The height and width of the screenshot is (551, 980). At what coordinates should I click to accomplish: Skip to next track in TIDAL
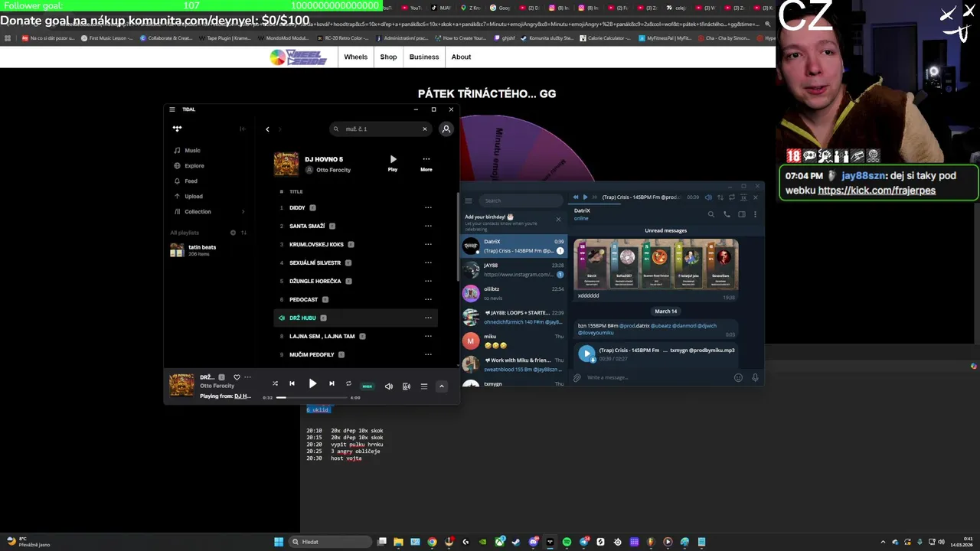click(332, 383)
